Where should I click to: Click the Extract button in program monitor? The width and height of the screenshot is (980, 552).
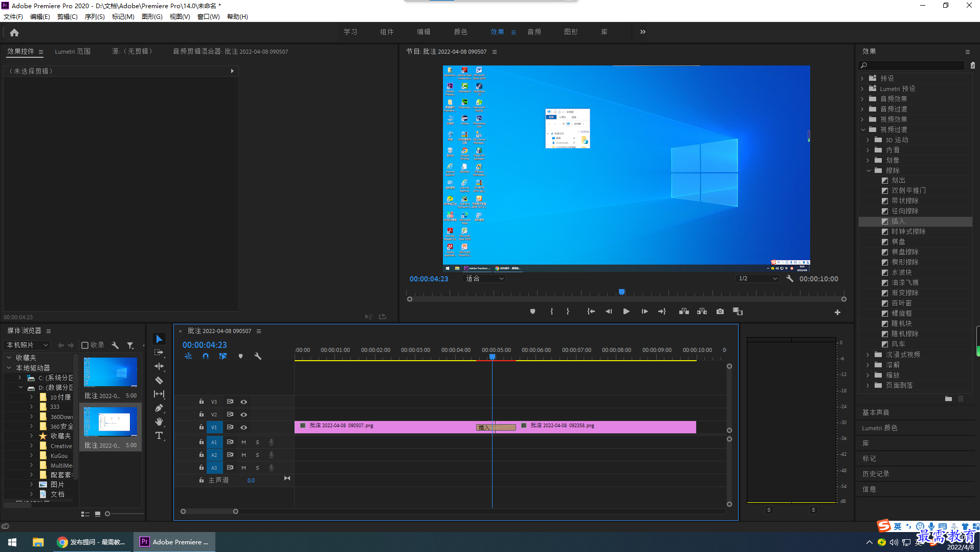click(702, 312)
